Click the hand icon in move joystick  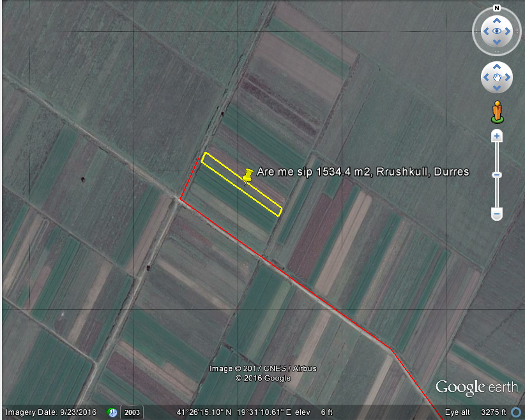tap(497, 77)
